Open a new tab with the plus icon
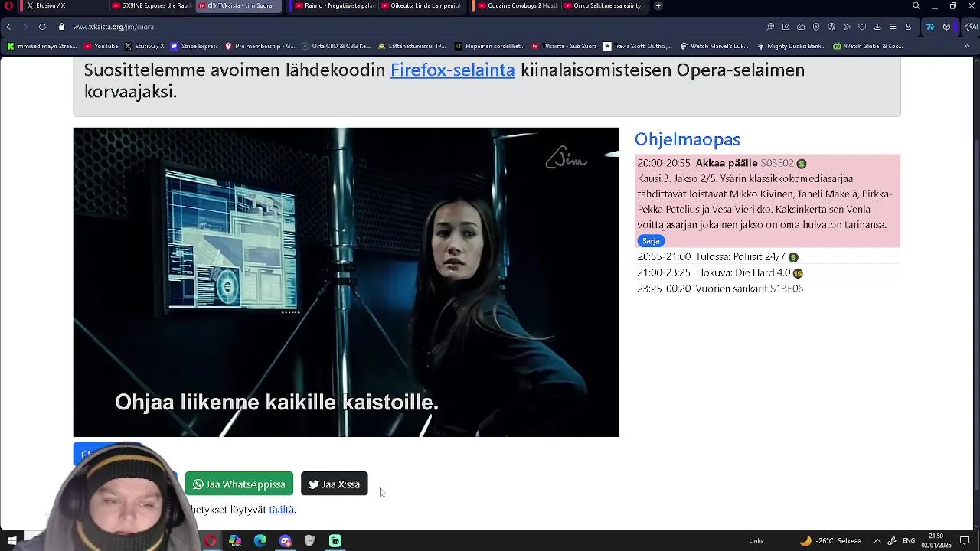The width and height of the screenshot is (980, 551). point(658,5)
